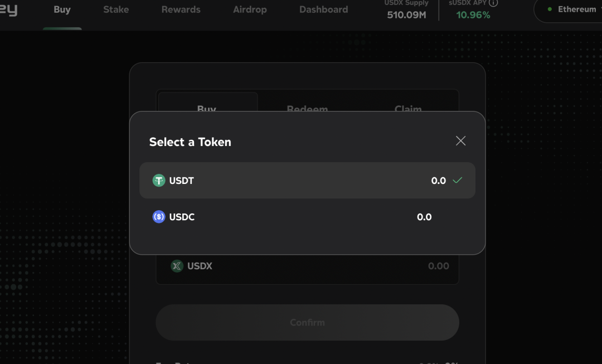Open the token picker from the USDX field
This screenshot has width=602, height=364.
pos(192,266)
